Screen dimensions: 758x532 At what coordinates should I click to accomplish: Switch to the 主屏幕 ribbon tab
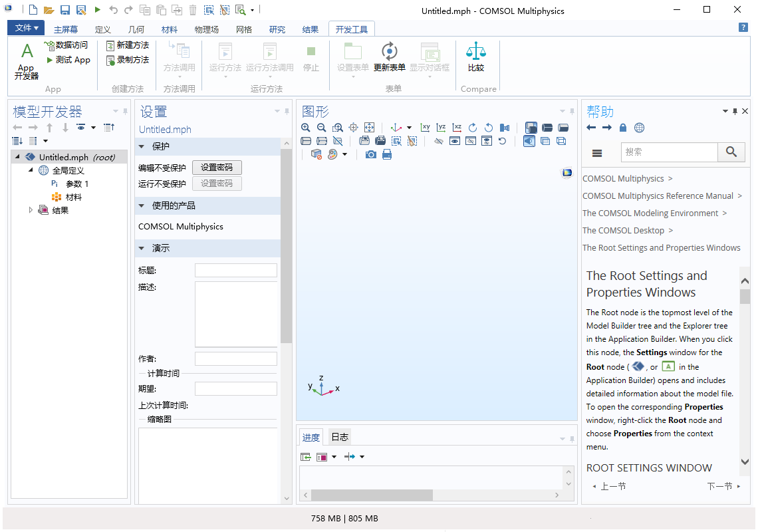[x=66, y=29]
